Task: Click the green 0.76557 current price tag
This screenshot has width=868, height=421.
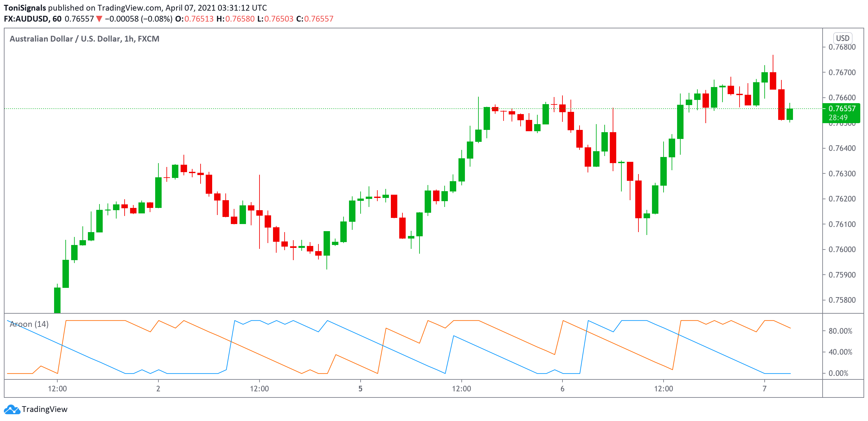Action: (842, 109)
